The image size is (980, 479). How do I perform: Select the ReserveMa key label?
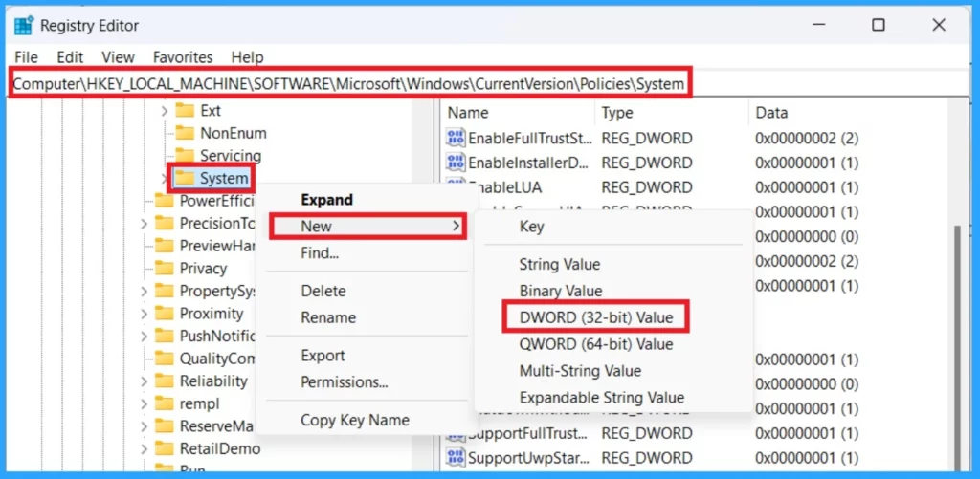(215, 425)
